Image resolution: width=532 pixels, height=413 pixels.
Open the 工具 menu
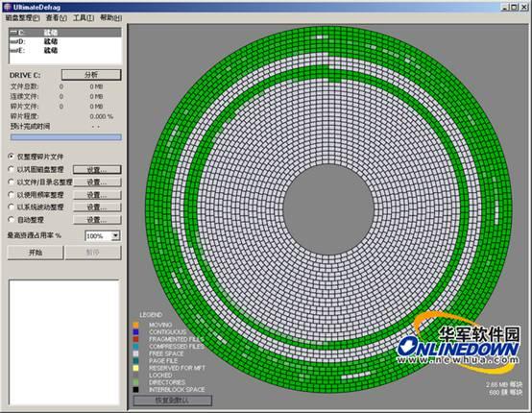[84, 17]
